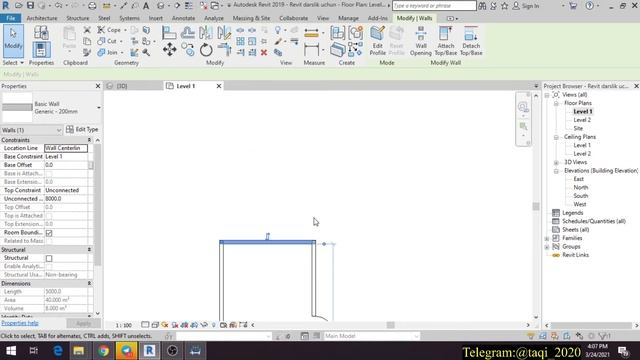
Task: Select South elevation in Project Browser
Action: click(x=580, y=196)
